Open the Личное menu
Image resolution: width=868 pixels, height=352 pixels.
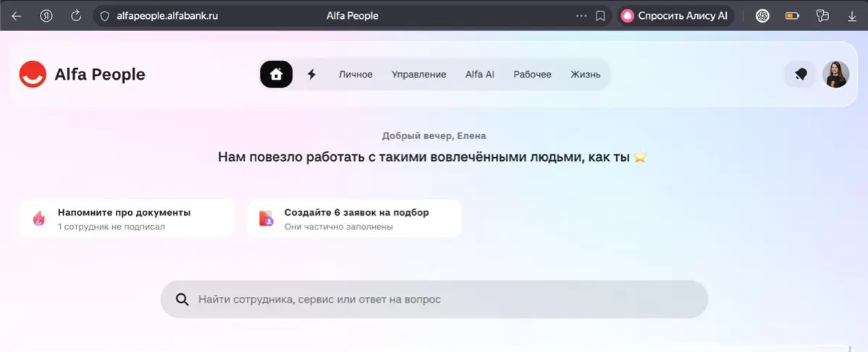click(x=355, y=74)
